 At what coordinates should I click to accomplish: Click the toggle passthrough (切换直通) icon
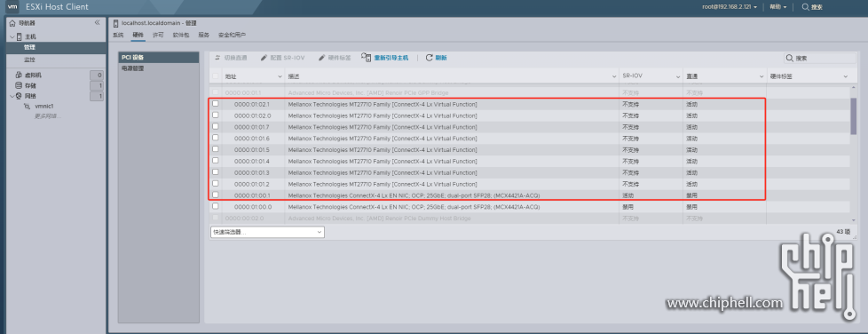[217, 58]
